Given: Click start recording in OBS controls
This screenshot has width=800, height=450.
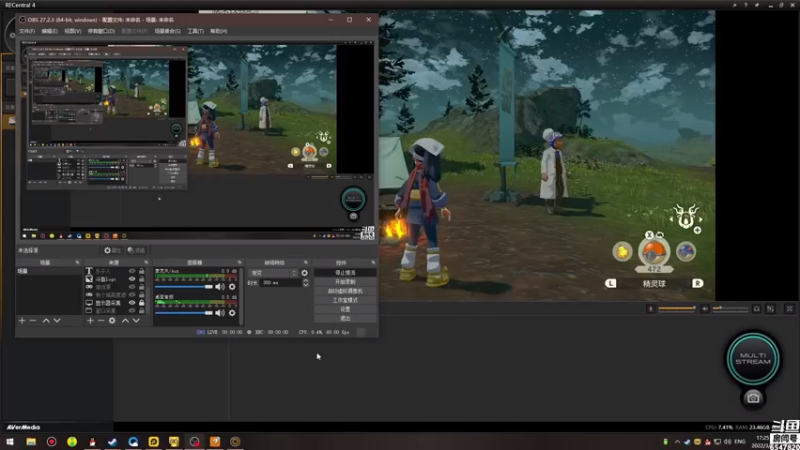Looking at the screenshot, I should point(345,282).
